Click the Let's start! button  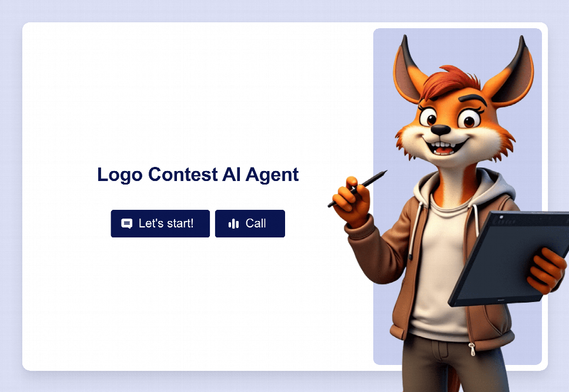(x=160, y=223)
